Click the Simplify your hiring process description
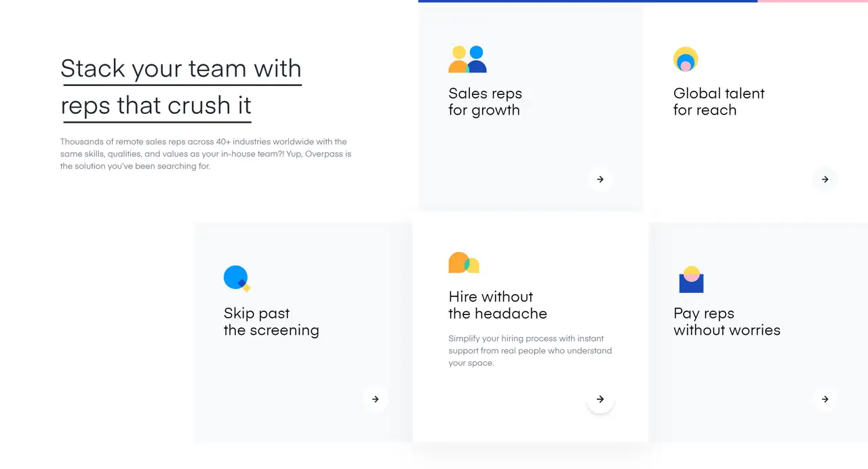868x469 pixels. pos(530,350)
